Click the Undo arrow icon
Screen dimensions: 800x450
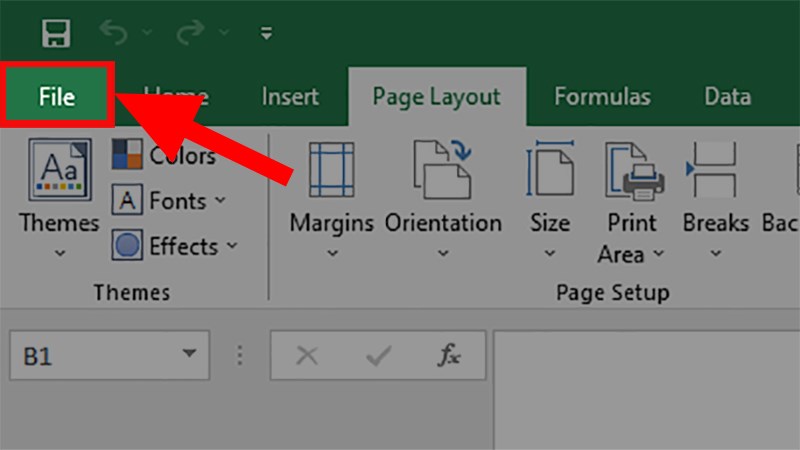[x=115, y=33]
